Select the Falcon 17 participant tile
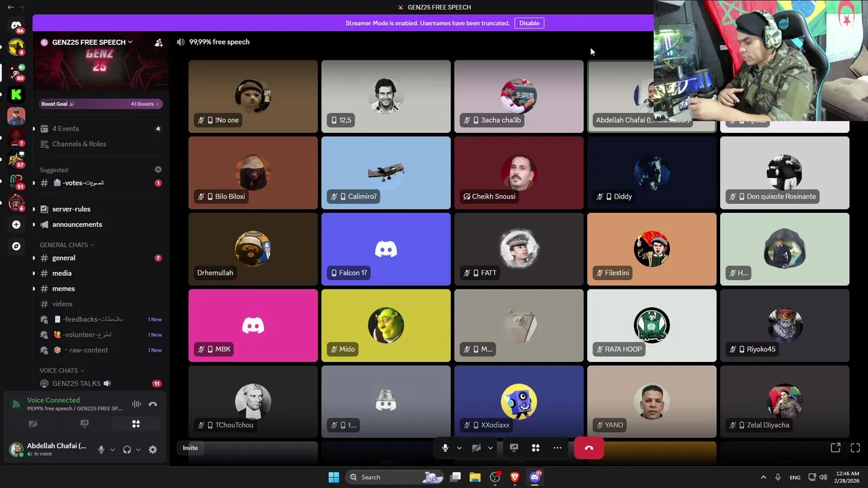The width and height of the screenshot is (868, 488). pyautogui.click(x=386, y=249)
